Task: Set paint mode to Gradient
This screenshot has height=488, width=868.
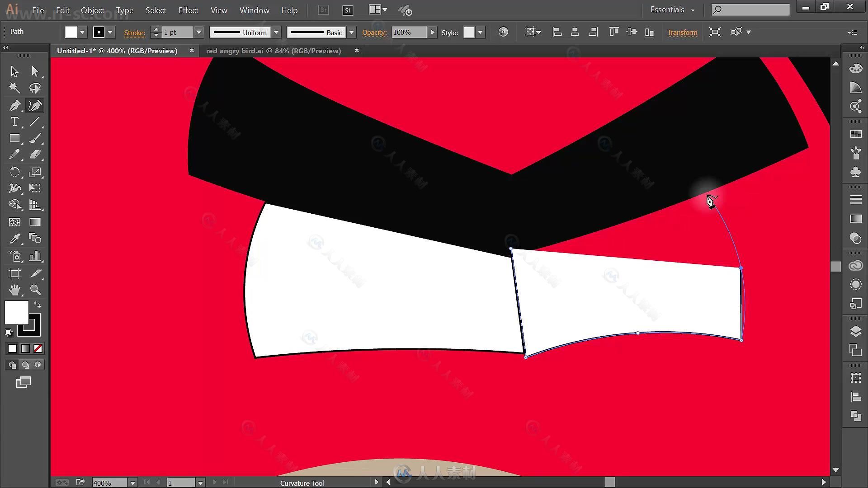Action: 25,348
